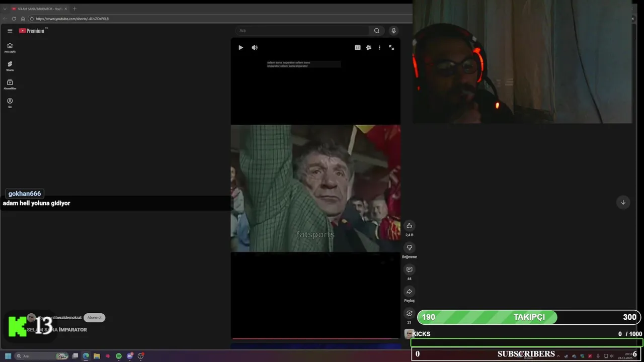Enter fullscreen for the short
The width and height of the screenshot is (644, 362).
[x=391, y=48]
